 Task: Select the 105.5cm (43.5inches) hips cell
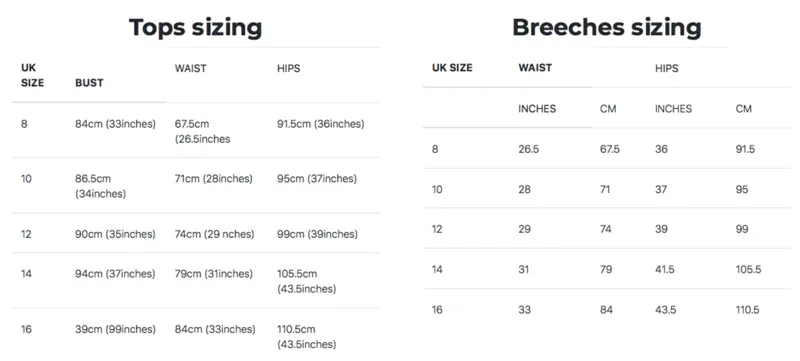307,281
